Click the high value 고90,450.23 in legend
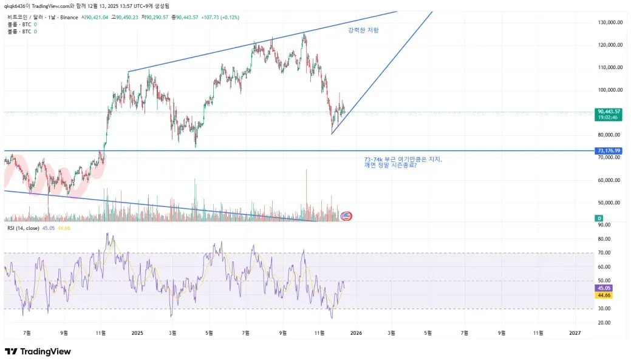Screen dimensions: 631x364 click(124, 18)
